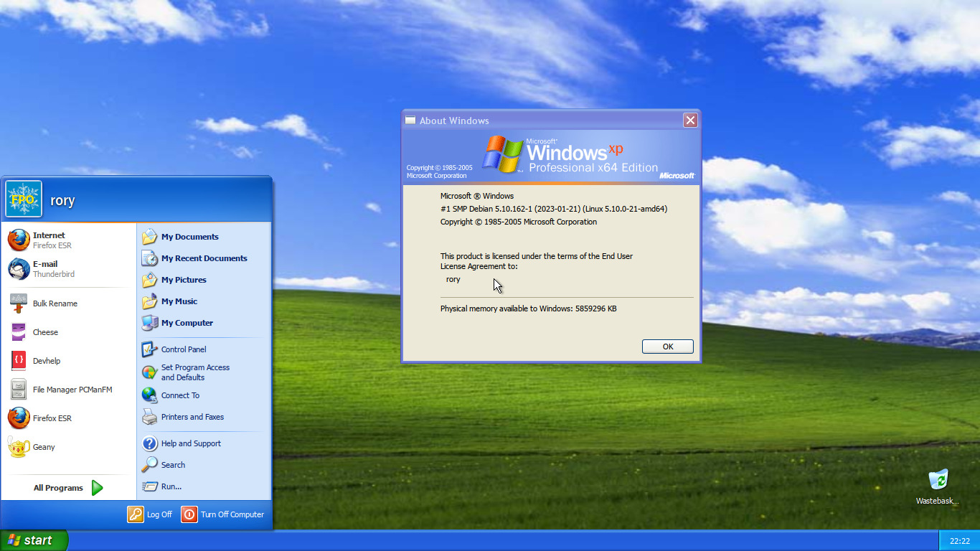The image size is (980, 551).
Task: Click the File Manager PCManFM label
Action: coord(72,390)
